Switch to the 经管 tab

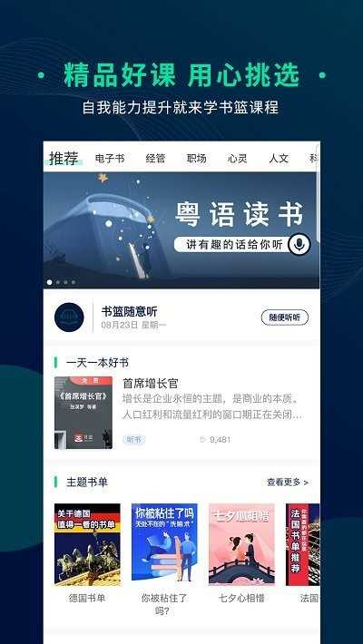(155, 159)
